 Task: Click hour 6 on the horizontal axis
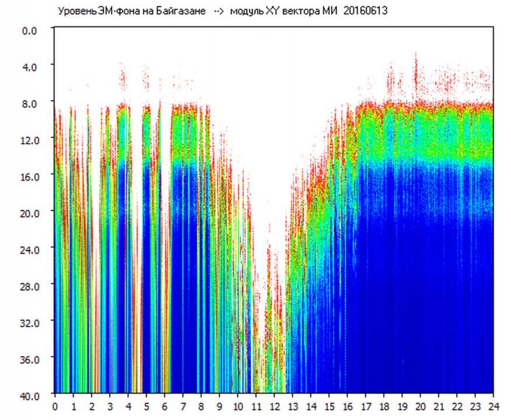[x=164, y=406]
